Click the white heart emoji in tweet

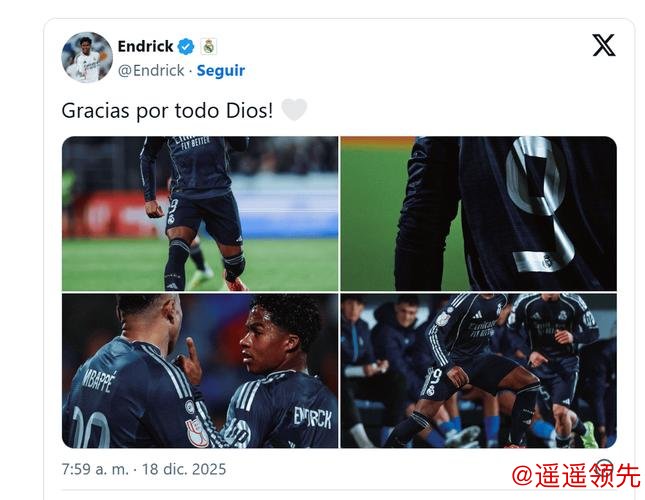[294, 110]
